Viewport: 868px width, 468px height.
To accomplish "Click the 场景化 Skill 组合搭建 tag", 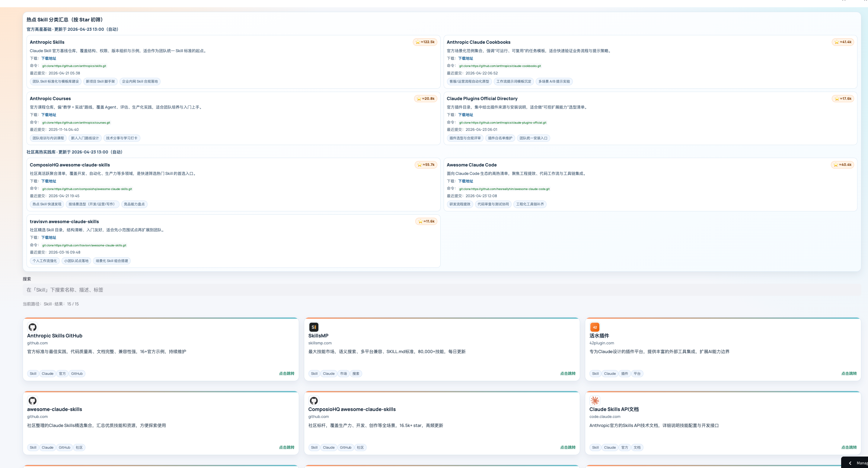I will [112, 261].
